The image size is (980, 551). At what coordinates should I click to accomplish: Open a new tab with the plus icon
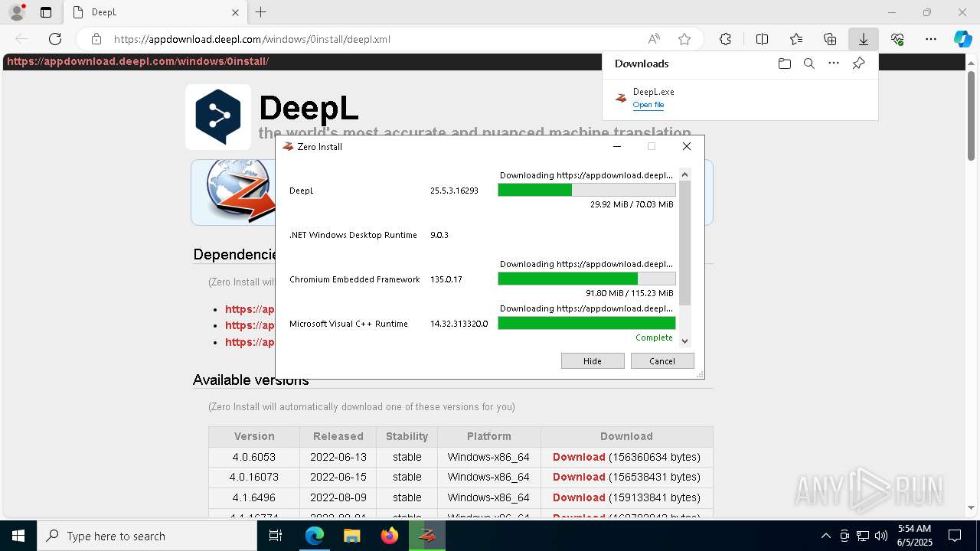tap(261, 12)
